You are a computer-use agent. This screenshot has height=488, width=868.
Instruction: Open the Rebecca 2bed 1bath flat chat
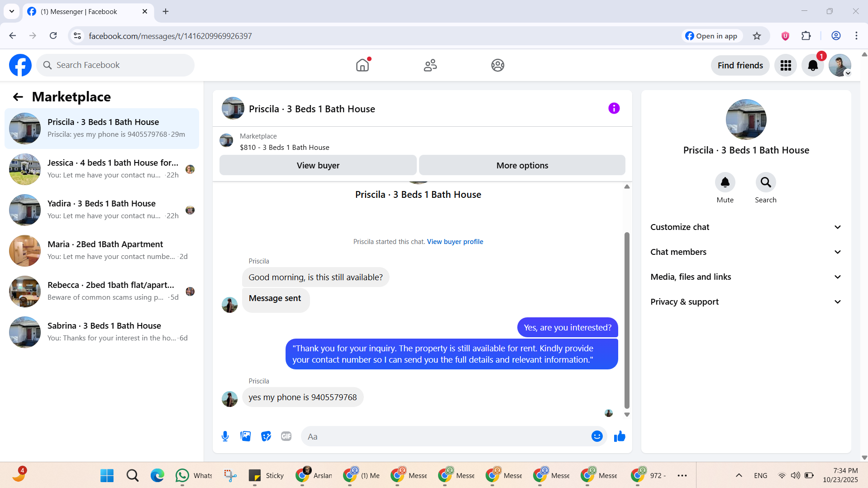coord(102,292)
